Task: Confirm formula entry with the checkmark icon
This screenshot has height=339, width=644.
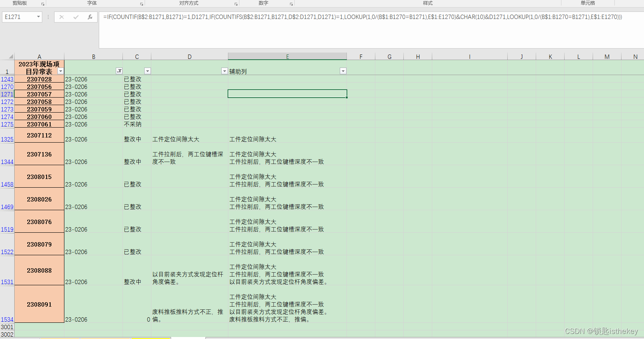Action: (76, 17)
